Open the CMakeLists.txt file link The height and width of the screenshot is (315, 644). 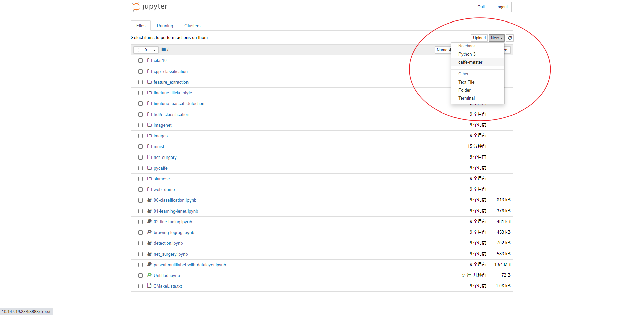pos(168,286)
